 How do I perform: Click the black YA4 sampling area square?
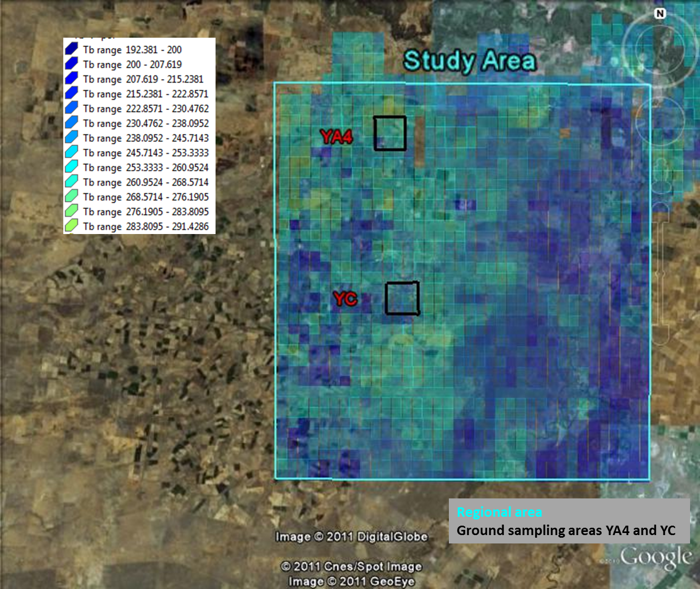[390, 134]
